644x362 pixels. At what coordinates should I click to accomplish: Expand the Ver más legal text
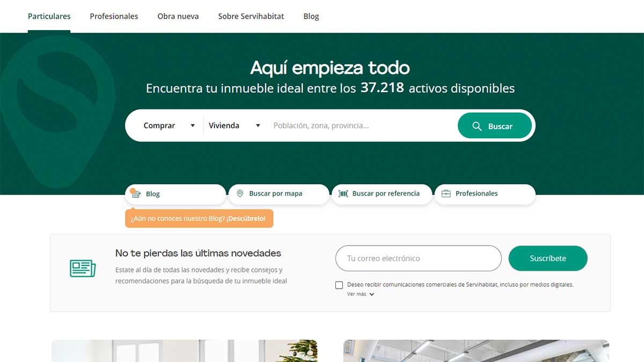coord(360,294)
